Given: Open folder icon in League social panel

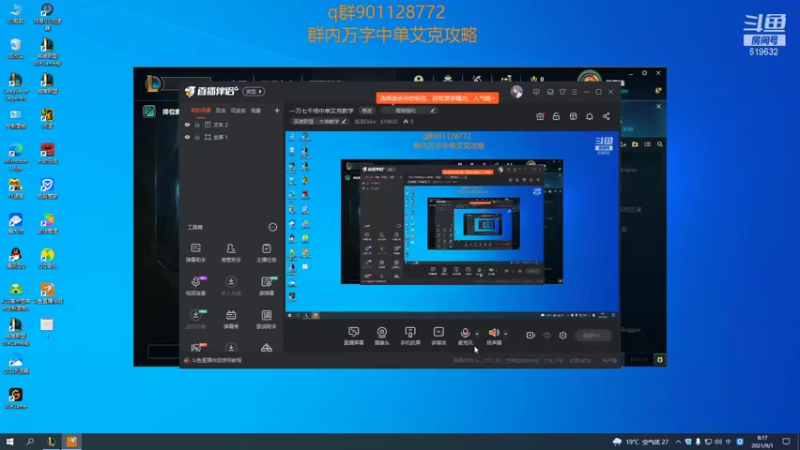Looking at the screenshot, I should tap(635, 144).
